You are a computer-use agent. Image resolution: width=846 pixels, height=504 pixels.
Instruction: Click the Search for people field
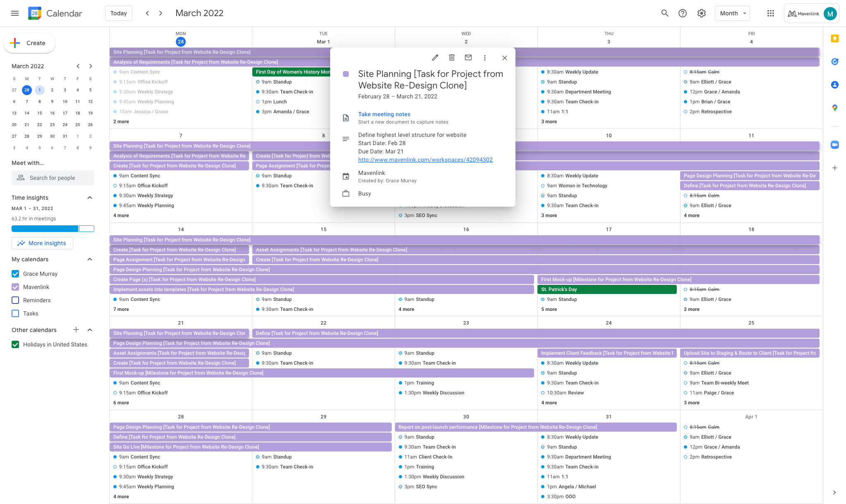coord(53,178)
